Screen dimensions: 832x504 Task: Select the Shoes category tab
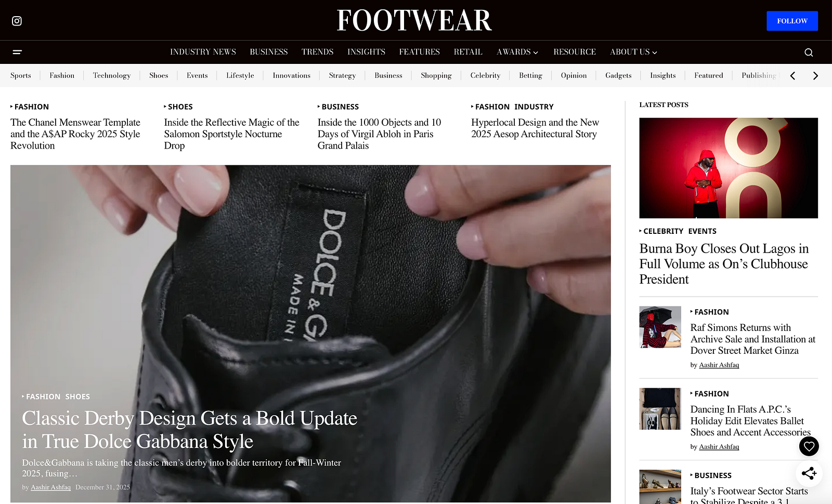pos(159,75)
